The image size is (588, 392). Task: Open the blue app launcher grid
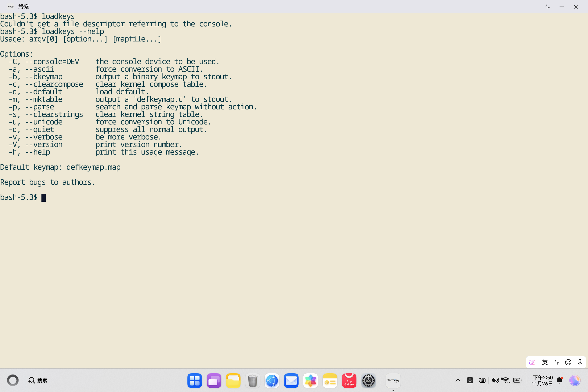click(x=194, y=381)
